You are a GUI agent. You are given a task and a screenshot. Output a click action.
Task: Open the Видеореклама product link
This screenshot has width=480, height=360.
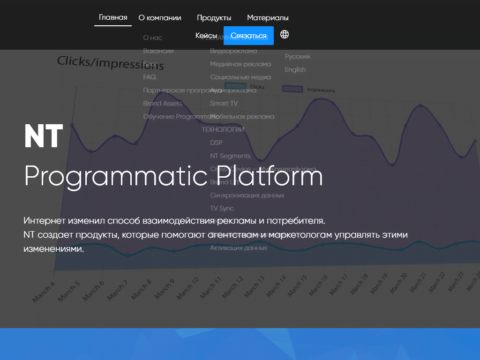pyautogui.click(x=233, y=51)
